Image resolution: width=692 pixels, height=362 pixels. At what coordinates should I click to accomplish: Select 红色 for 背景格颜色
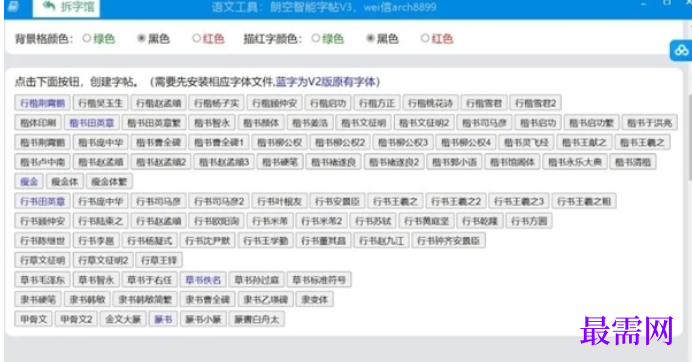point(196,38)
